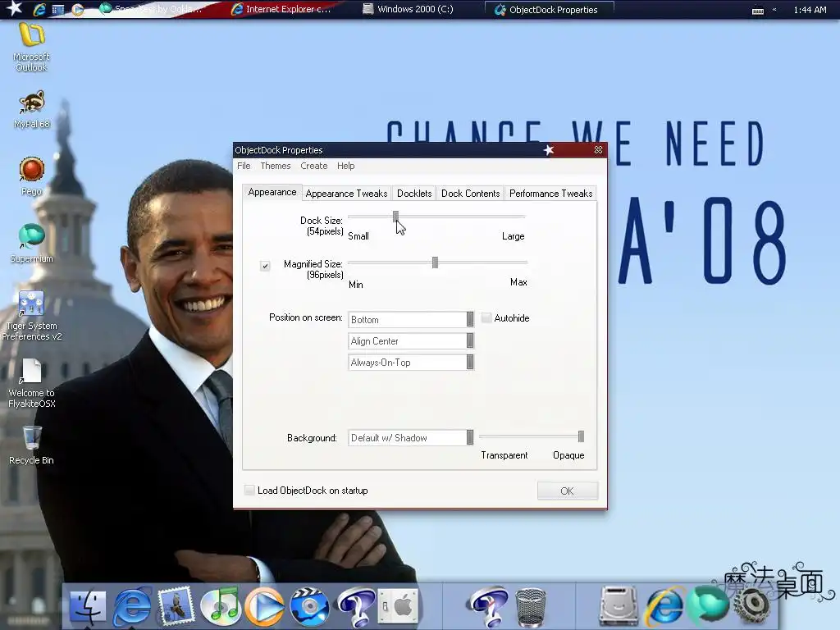
Task: Open iTunes music disc icon in dock
Action: pos(220,607)
